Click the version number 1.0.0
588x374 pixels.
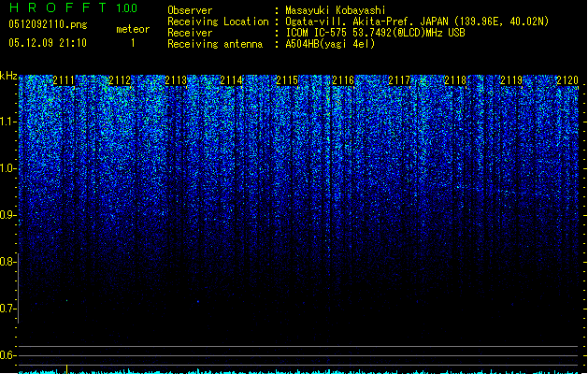pyautogui.click(x=127, y=8)
